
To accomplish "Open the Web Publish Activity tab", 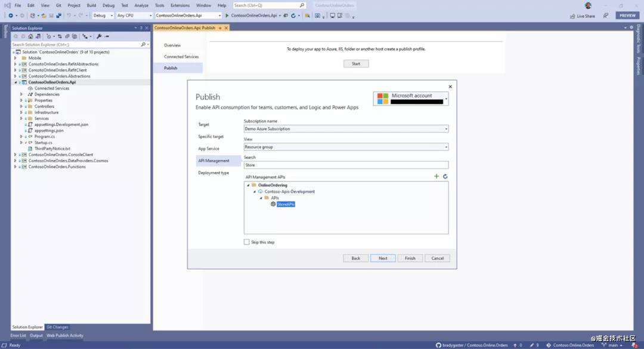I will pos(65,335).
